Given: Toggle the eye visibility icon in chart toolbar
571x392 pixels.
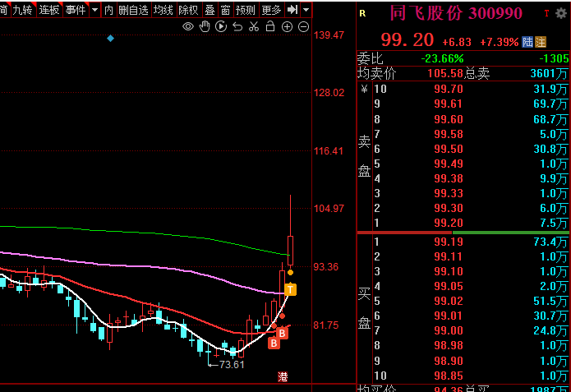Looking at the screenshot, I should tap(188, 27).
